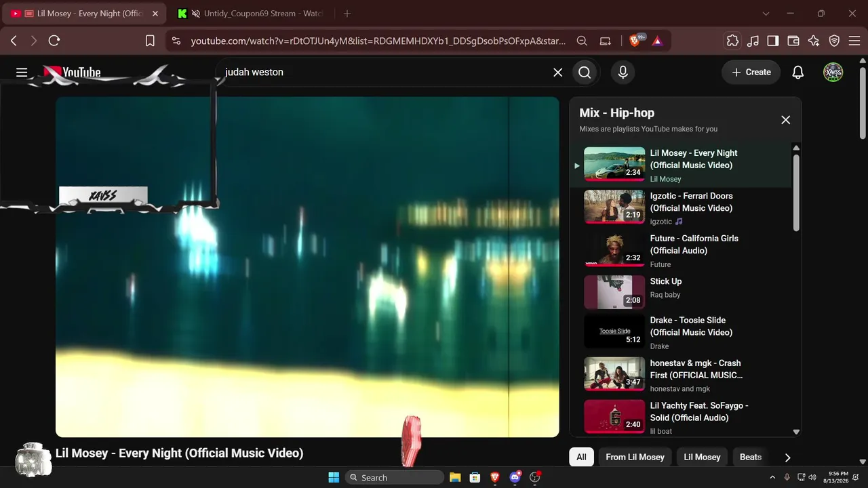Open Leo AI assistant sparkle icon

[x=814, y=41]
